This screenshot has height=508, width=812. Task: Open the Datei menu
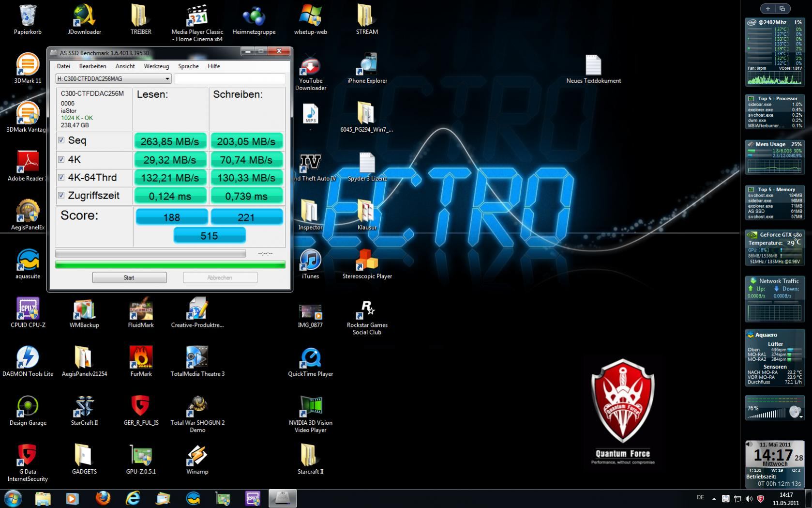pos(63,66)
